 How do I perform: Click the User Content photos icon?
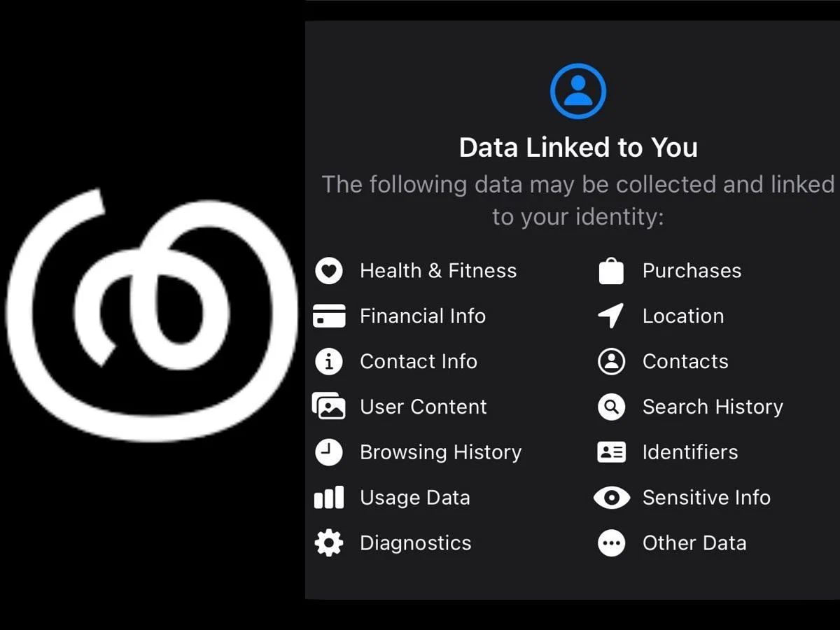point(329,407)
